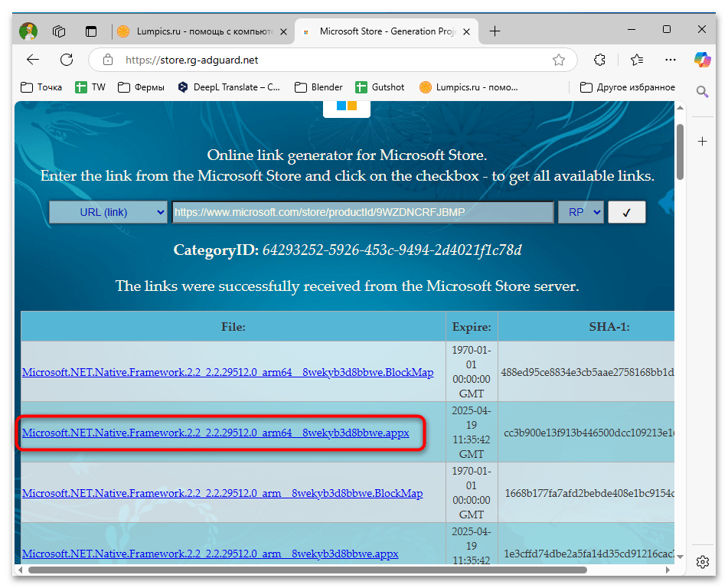This screenshot has height=588, width=728.
Task: Go back to previous page
Action: point(33,60)
